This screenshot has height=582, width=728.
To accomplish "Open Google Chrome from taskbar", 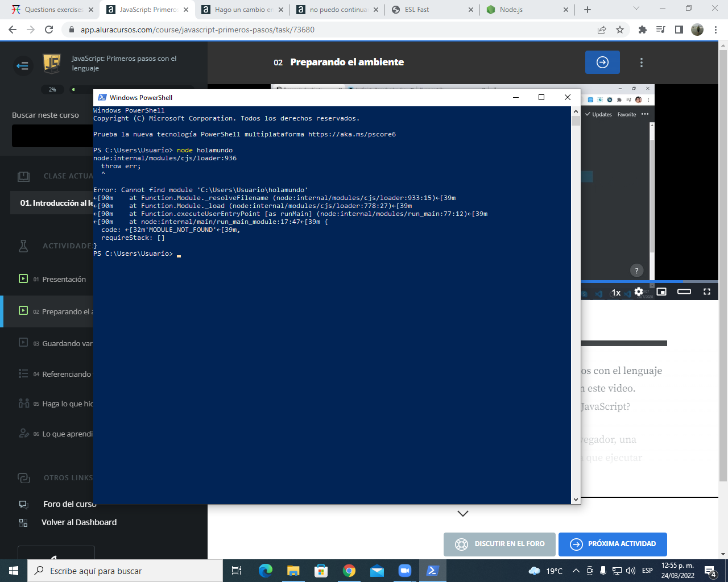I will 349,571.
